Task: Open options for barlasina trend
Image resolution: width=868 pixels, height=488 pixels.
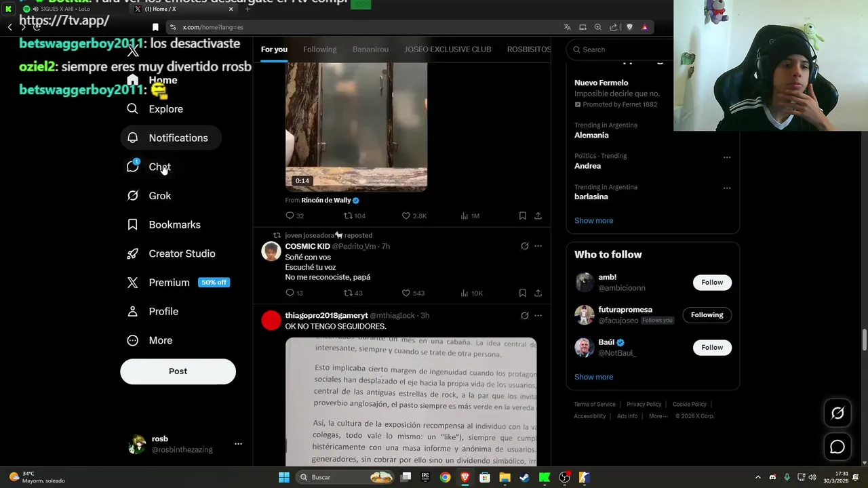Action: 727,188
